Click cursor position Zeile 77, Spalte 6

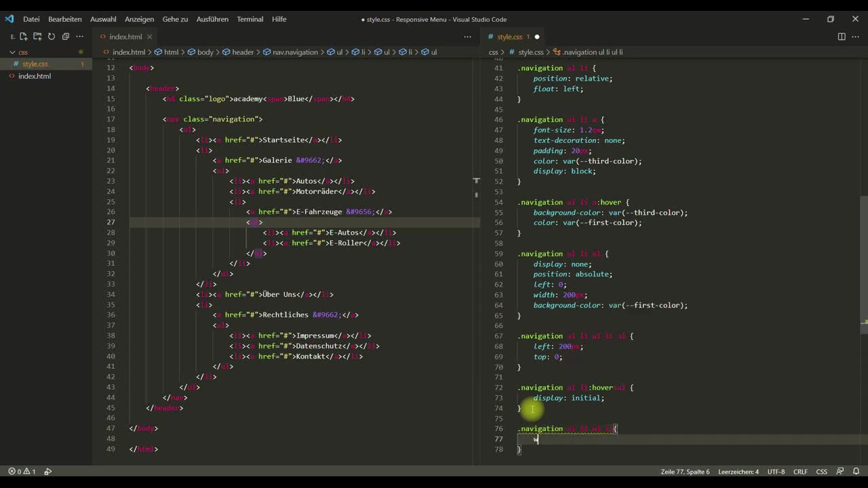[685, 471]
